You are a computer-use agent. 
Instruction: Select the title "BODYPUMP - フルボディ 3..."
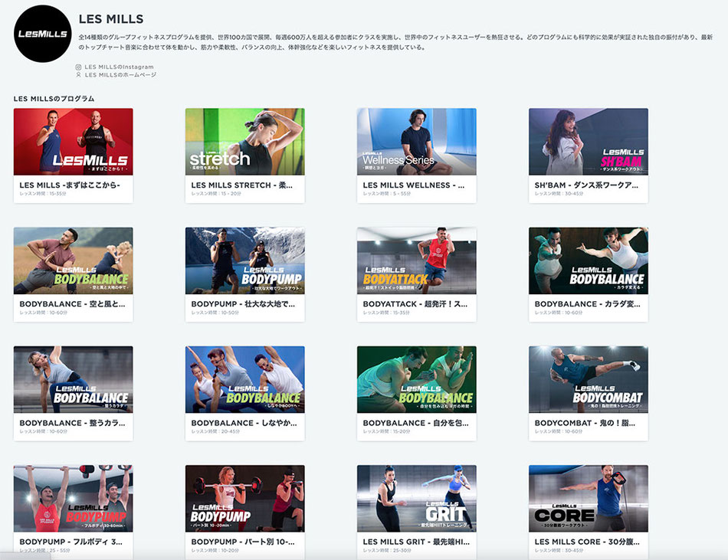pos(71,542)
